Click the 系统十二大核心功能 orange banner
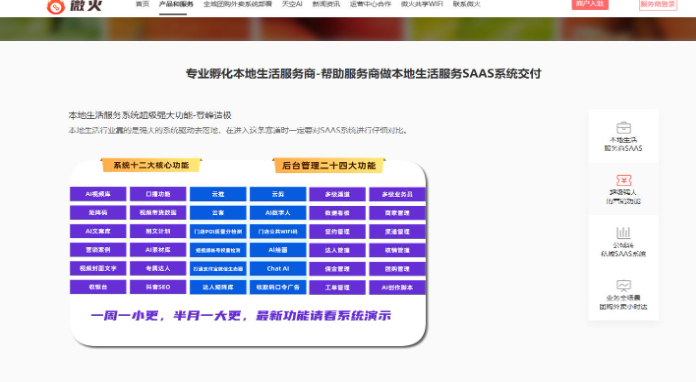696x382 pixels. pyautogui.click(x=151, y=165)
